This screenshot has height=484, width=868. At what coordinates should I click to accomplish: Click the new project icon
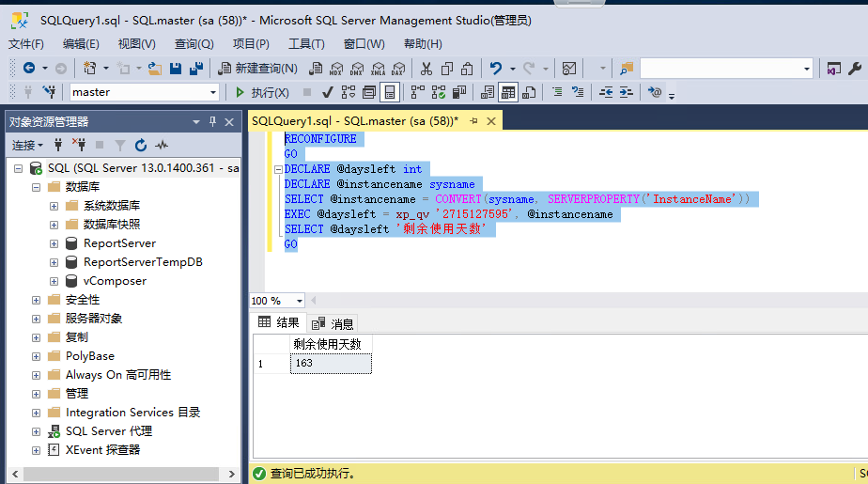89,68
